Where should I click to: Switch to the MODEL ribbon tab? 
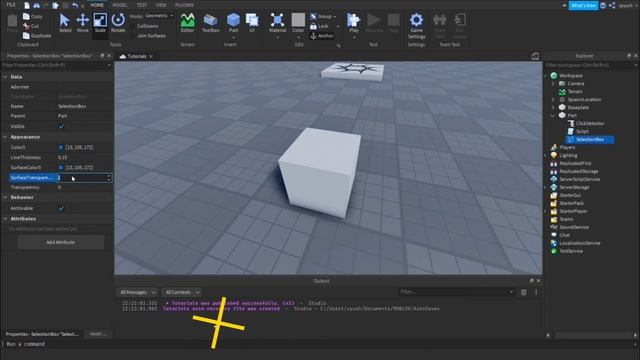tap(120, 5)
